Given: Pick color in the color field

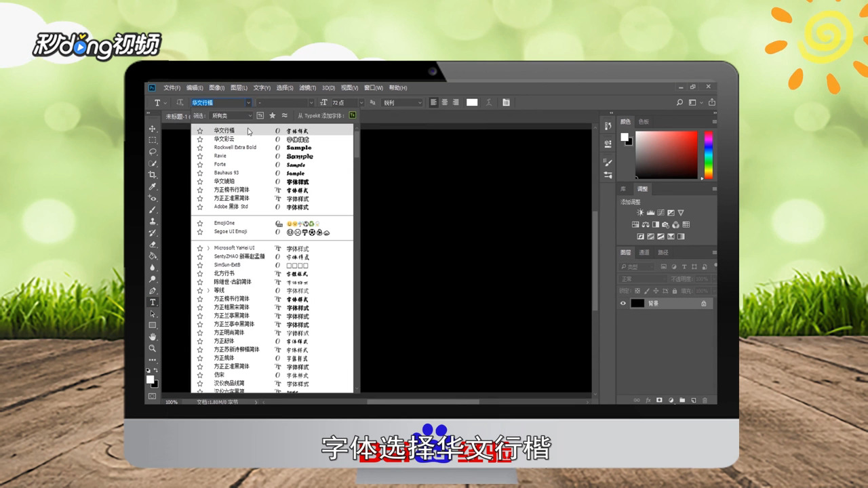Looking at the screenshot, I should (666, 155).
